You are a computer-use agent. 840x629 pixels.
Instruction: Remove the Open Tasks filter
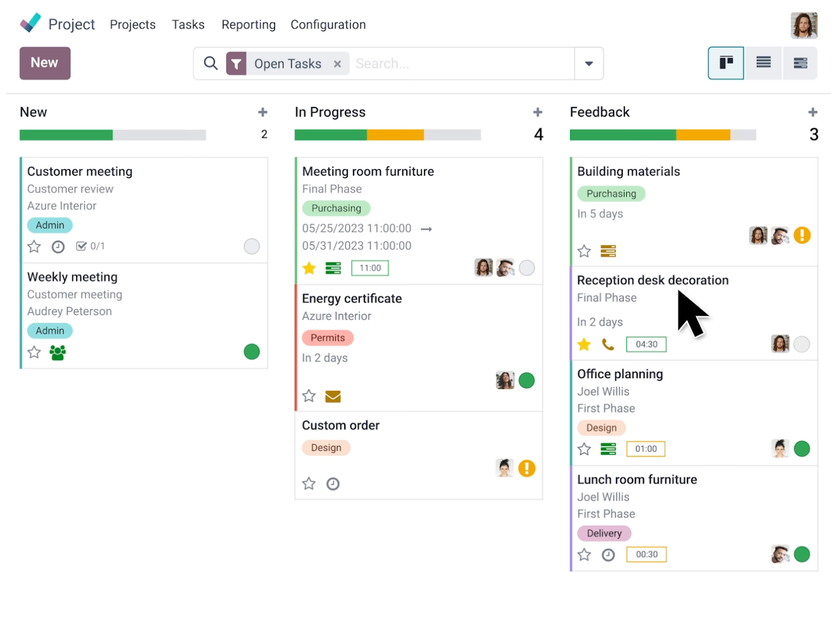(x=337, y=64)
